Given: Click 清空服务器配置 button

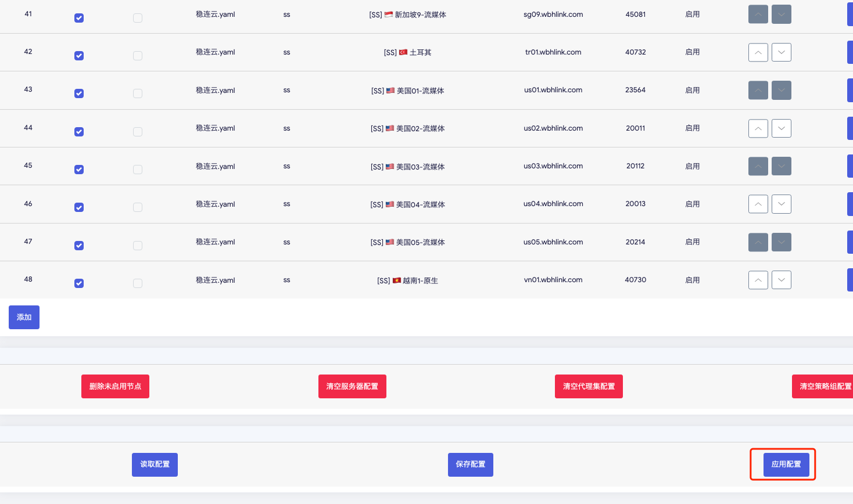Looking at the screenshot, I should [352, 386].
